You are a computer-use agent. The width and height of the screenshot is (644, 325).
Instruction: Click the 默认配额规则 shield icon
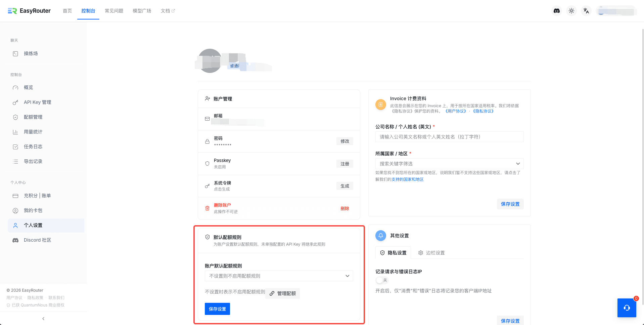[x=208, y=237]
